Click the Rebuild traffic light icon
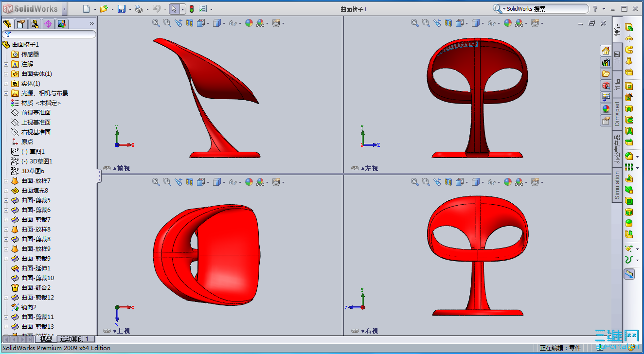The image size is (644, 354). pos(192,9)
